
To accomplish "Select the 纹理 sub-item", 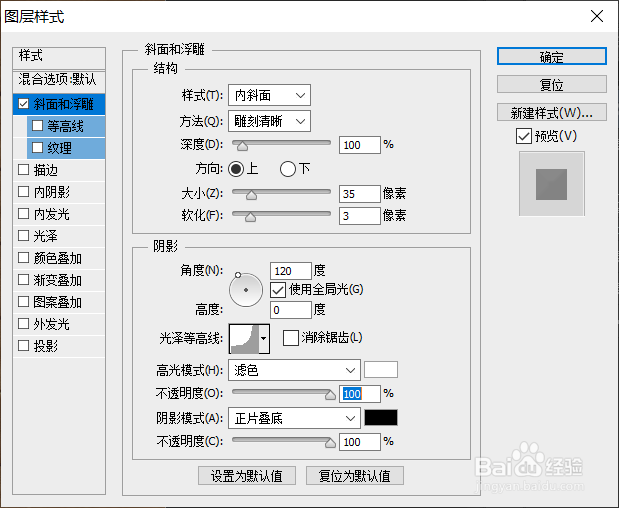I will (x=66, y=148).
